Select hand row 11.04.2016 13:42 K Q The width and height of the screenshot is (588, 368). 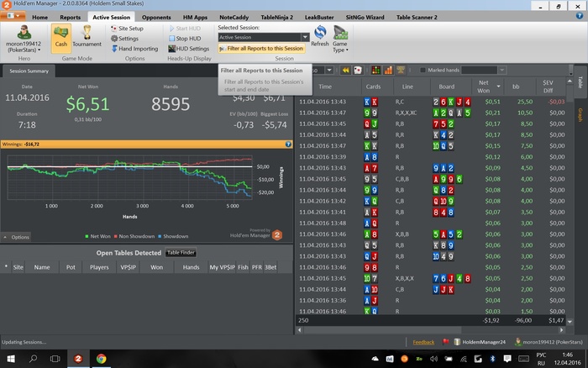(431, 201)
